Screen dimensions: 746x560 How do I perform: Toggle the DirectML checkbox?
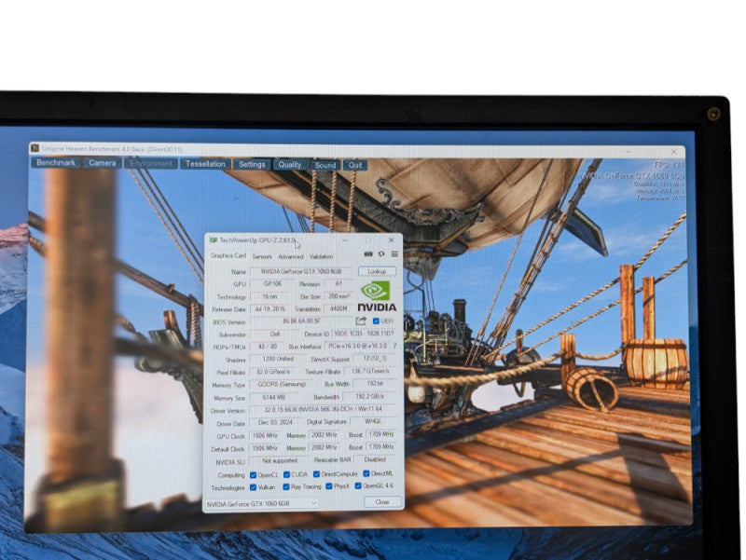[366, 473]
